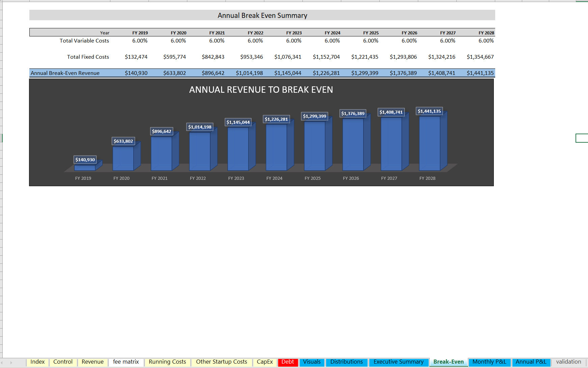Open the red Debt sheet tab
The width and height of the screenshot is (588, 368).
288,362
